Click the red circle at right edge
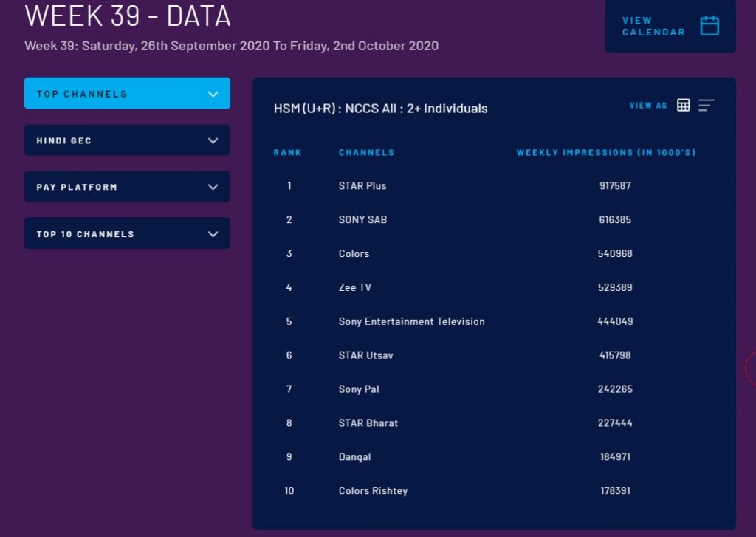This screenshot has height=537, width=756. coord(751,369)
